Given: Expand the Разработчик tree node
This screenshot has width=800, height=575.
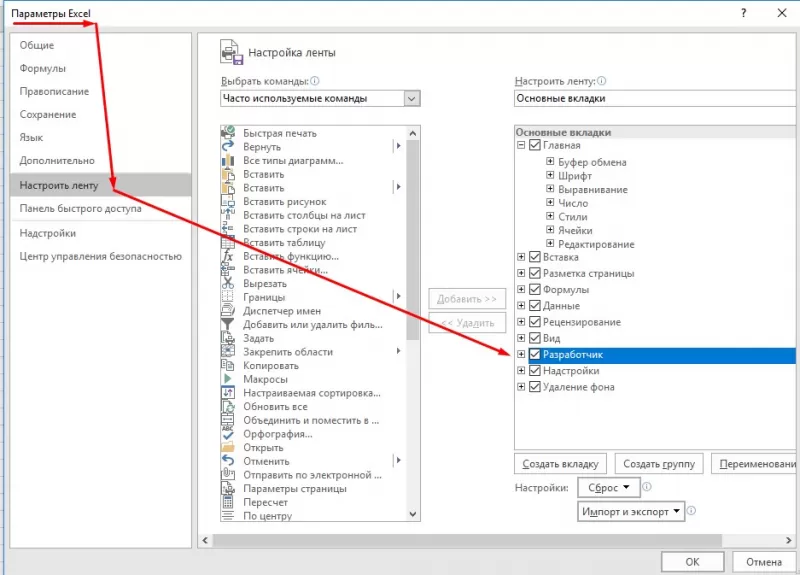Looking at the screenshot, I should (521, 354).
